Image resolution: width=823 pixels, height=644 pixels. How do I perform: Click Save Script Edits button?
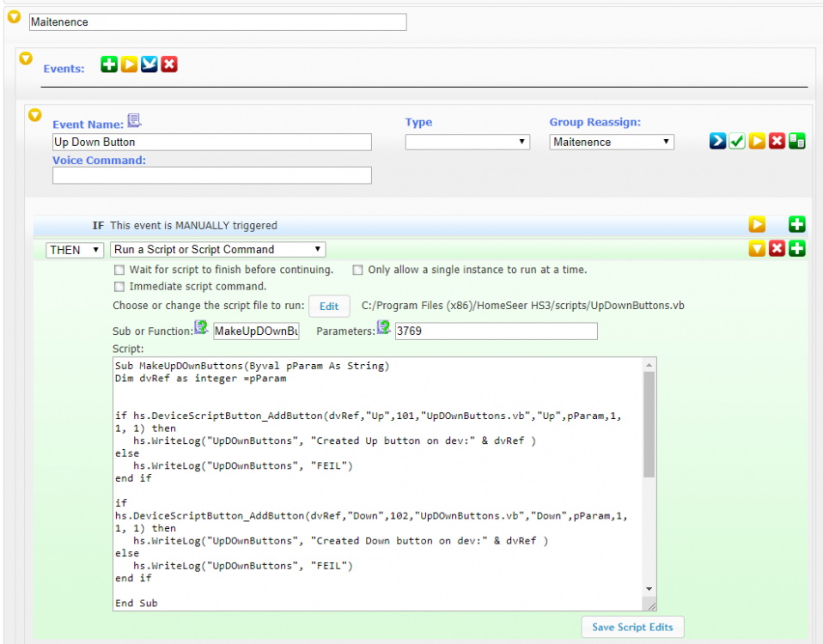(632, 627)
